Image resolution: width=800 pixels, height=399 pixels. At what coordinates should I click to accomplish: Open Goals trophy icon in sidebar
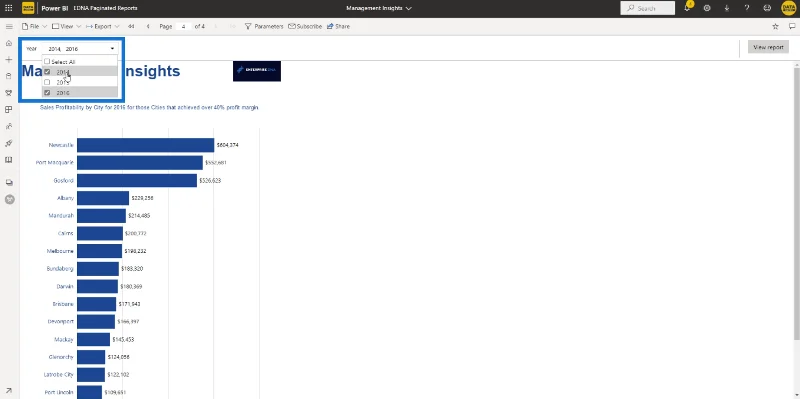point(9,93)
